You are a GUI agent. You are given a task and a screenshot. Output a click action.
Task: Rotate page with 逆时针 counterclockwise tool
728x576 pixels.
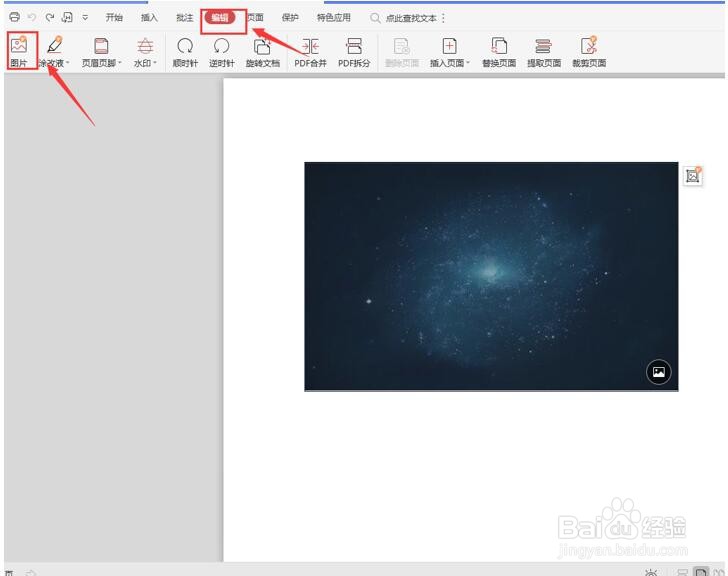[221, 52]
